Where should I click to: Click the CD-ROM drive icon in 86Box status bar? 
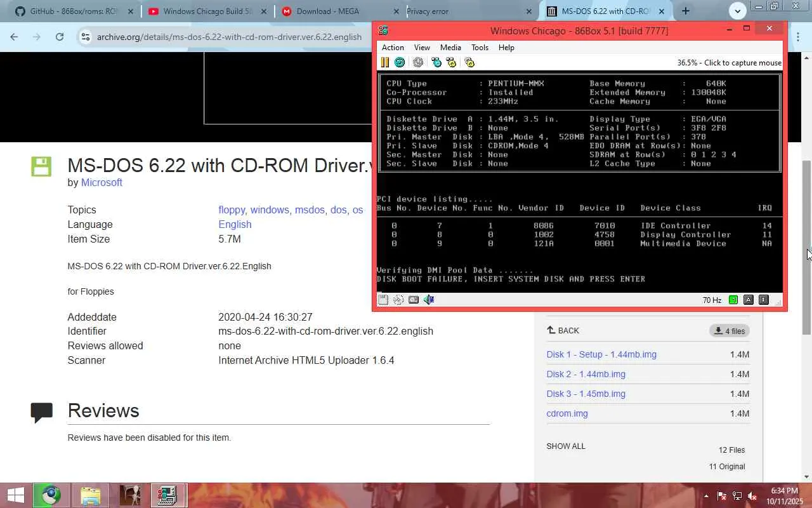coord(398,300)
